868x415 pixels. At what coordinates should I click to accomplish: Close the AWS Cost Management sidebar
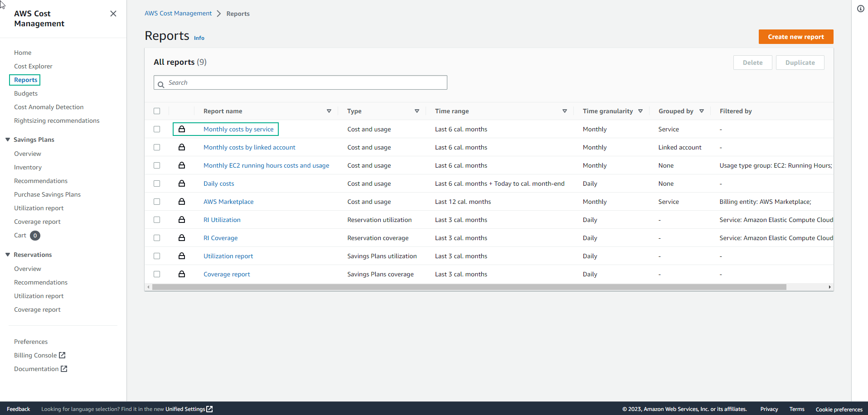113,14
